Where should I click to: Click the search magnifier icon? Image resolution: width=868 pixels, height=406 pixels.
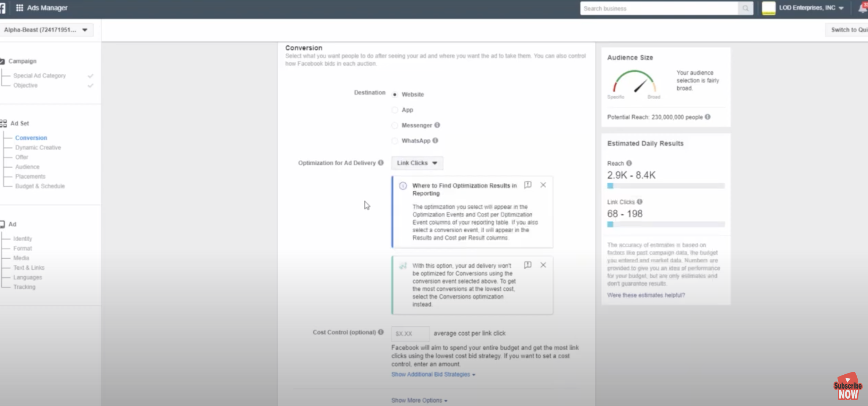pyautogui.click(x=745, y=8)
